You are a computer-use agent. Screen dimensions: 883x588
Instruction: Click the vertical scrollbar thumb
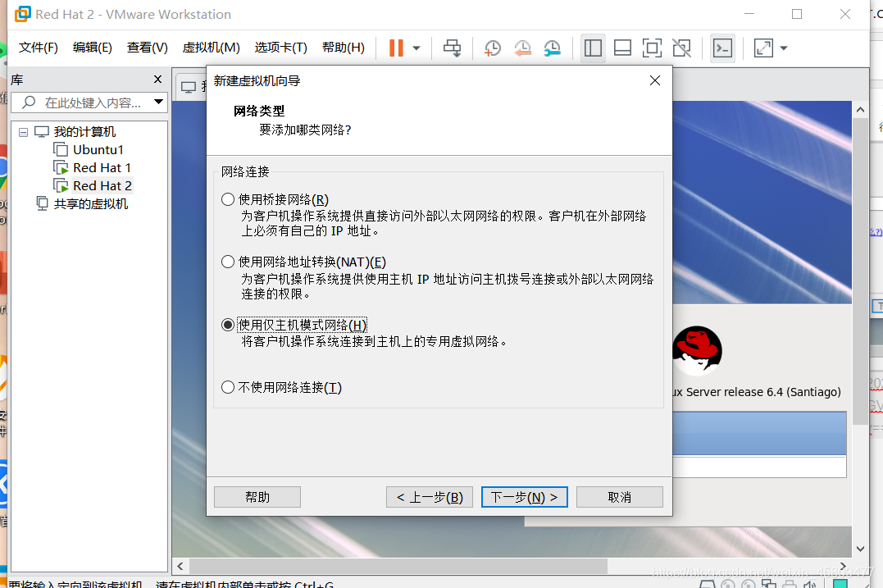pos(860,271)
